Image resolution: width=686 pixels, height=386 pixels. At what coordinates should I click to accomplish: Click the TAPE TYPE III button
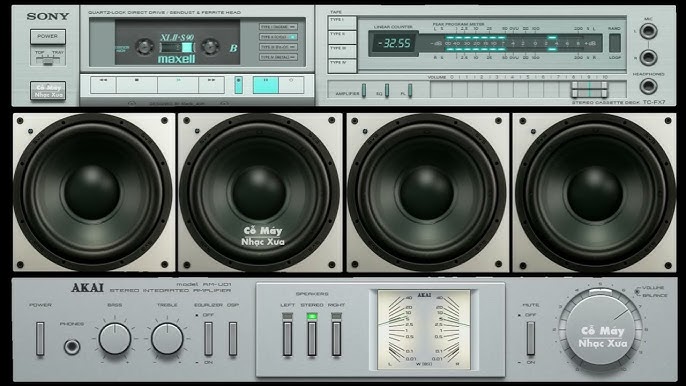[x=342, y=52]
